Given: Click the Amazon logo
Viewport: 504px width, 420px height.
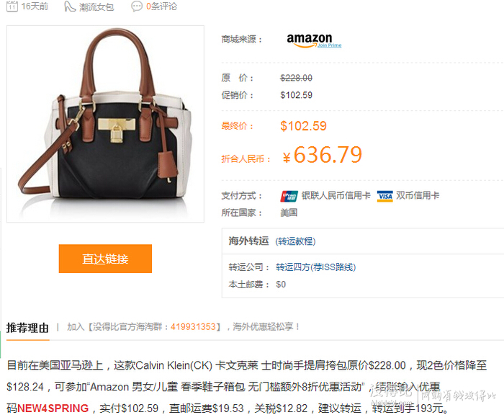Looking at the screenshot, I should tap(309, 40).
